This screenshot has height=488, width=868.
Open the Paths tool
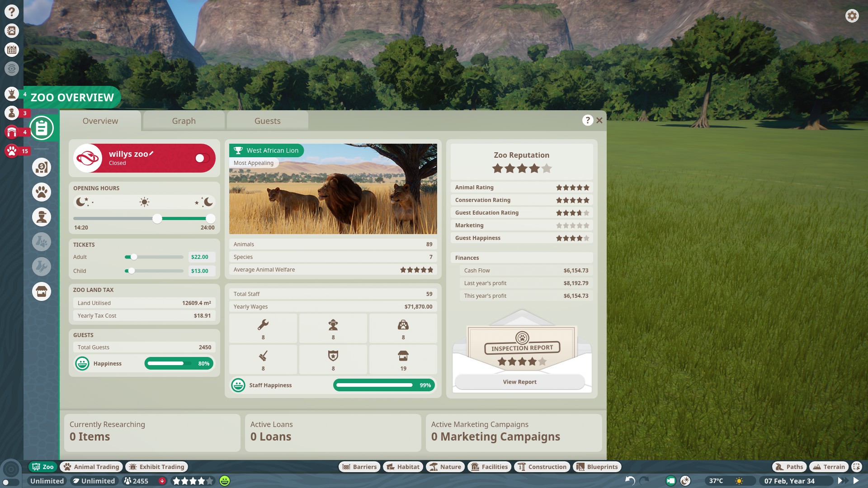[x=789, y=467]
